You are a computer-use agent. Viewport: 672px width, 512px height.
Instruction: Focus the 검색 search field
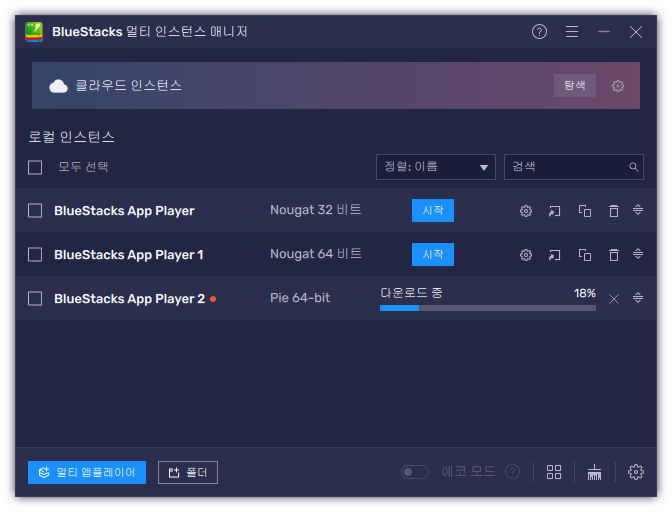pyautogui.click(x=573, y=167)
